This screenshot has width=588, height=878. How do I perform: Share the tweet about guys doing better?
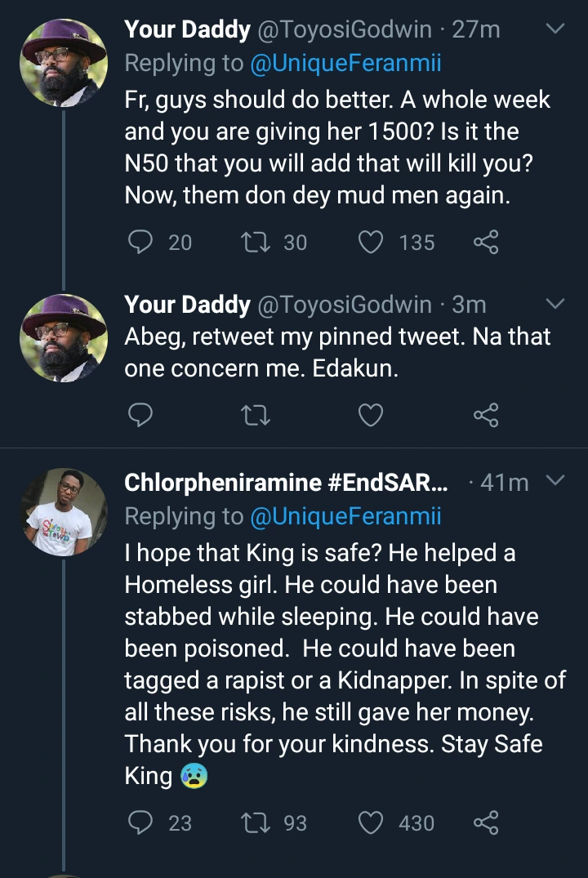pyautogui.click(x=485, y=242)
